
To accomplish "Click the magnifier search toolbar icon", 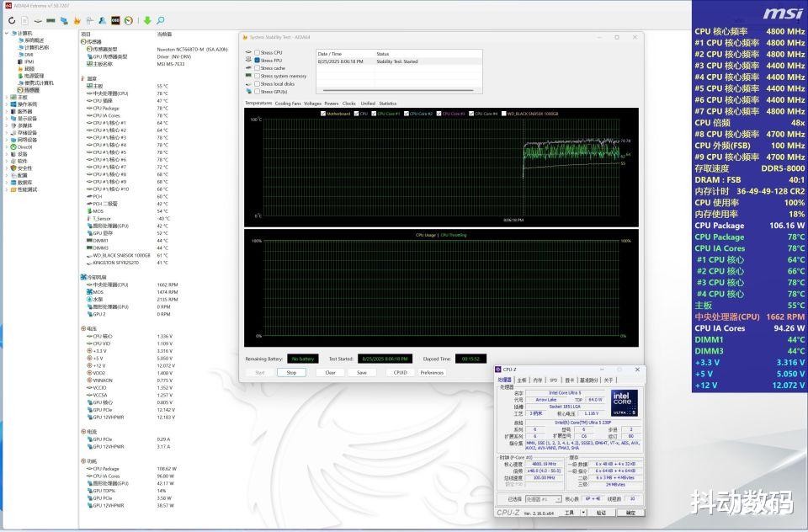I will tap(160, 20).
